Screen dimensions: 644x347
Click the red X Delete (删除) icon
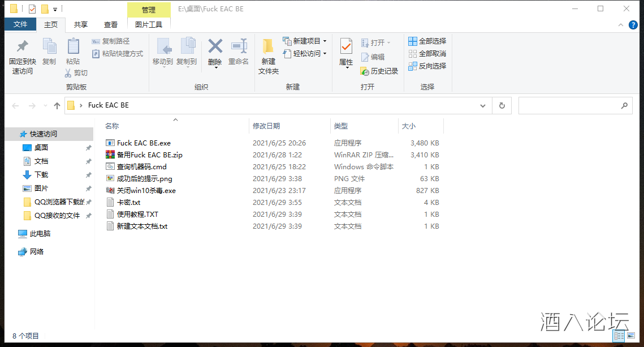(x=215, y=46)
